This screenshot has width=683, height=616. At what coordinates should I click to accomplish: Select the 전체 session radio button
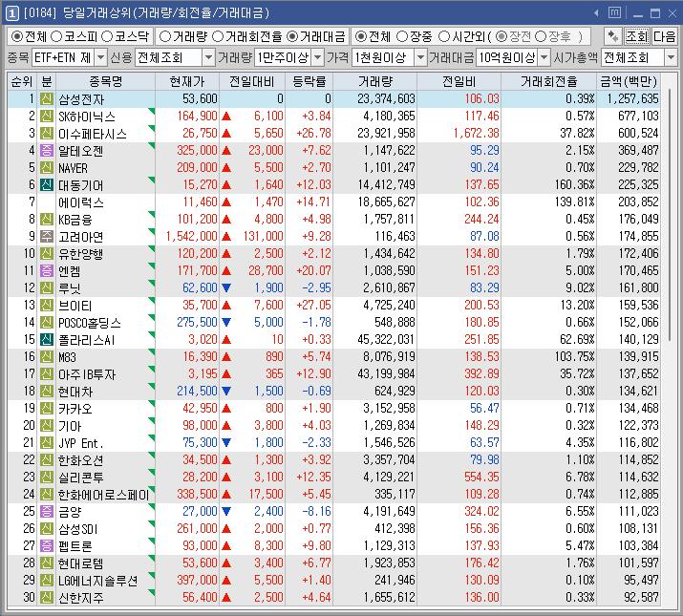[x=361, y=36]
